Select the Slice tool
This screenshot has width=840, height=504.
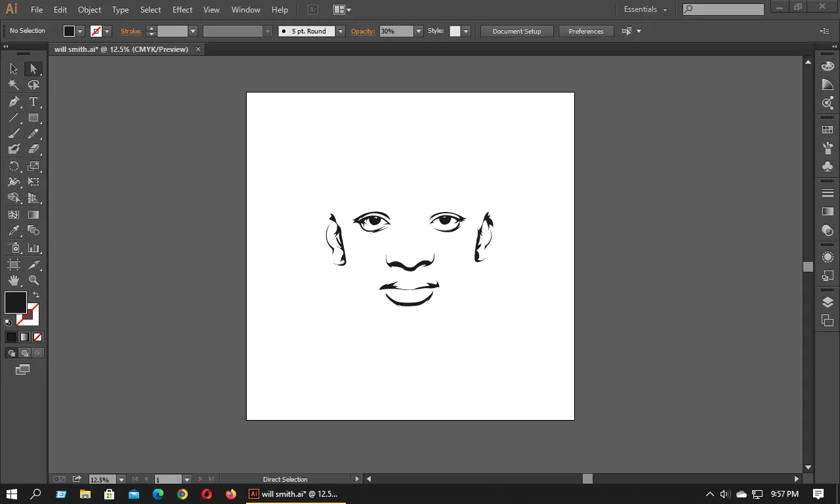(33, 264)
